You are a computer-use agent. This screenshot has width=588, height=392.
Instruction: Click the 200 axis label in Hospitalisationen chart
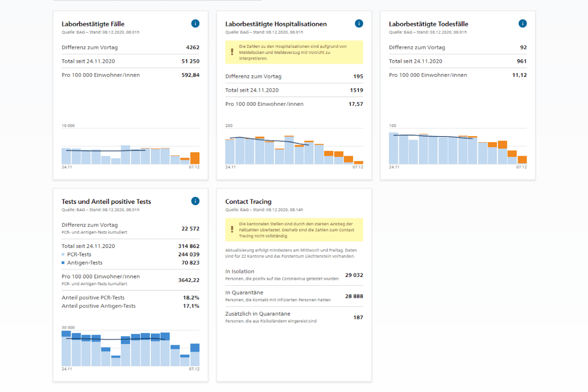[x=229, y=126]
